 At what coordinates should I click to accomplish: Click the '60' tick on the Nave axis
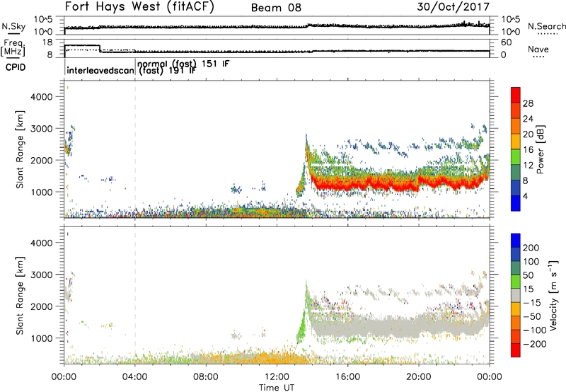507,42
